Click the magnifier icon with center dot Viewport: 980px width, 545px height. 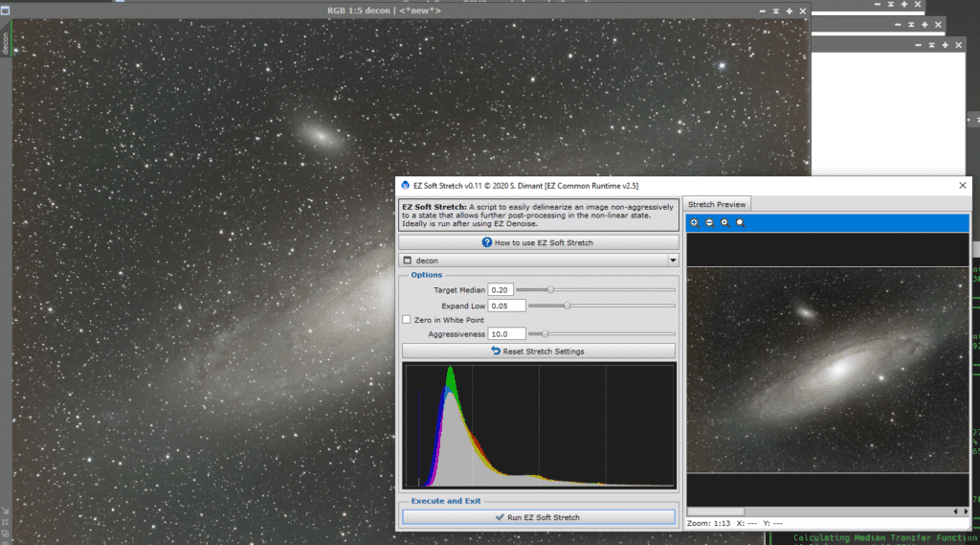pos(725,223)
